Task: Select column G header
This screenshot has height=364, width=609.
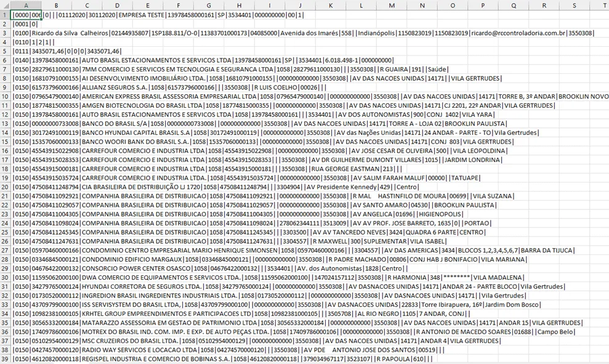Action: (x=209, y=6)
